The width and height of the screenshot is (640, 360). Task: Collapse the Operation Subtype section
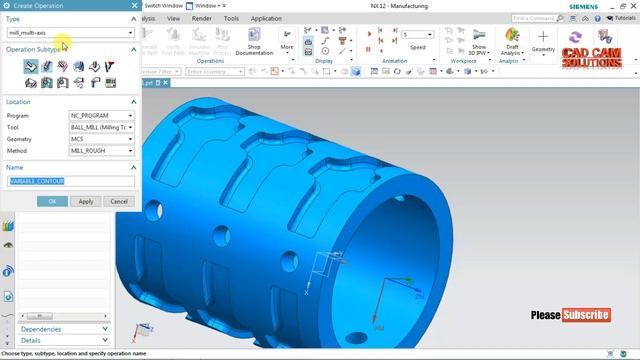tap(133, 49)
